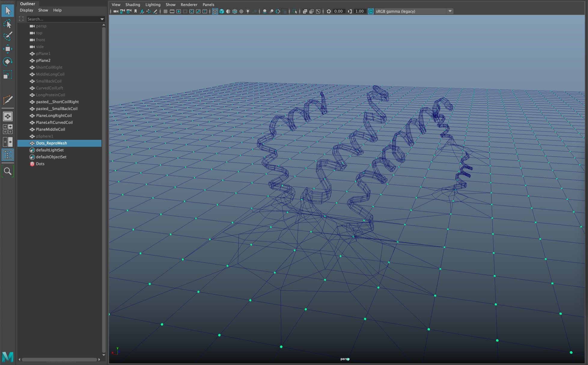Choose the Lasso select tool

pyautogui.click(x=8, y=23)
